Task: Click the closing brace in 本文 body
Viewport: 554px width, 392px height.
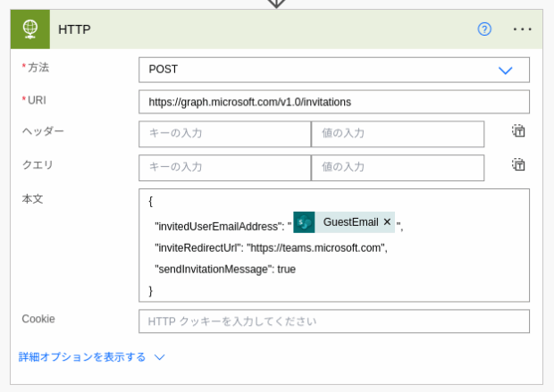Action: [151, 291]
